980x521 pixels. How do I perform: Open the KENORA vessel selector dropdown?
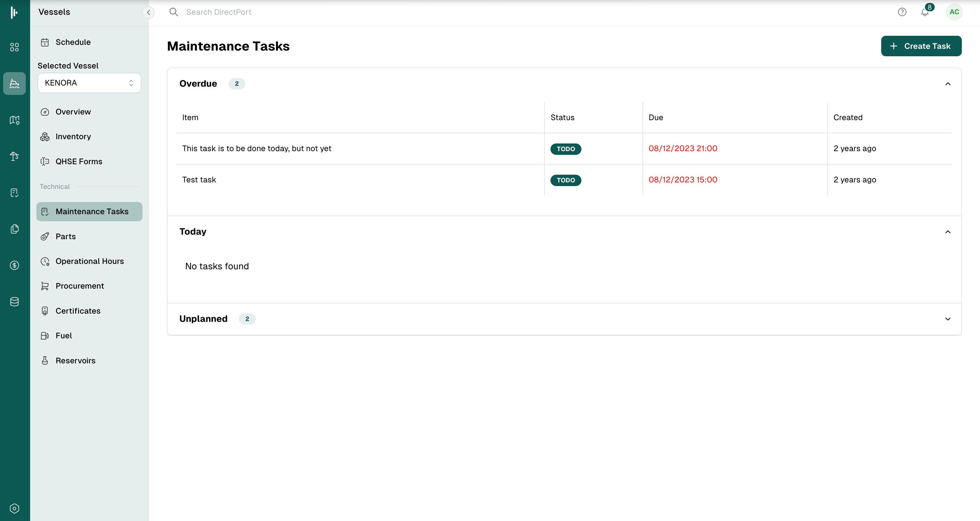click(x=89, y=83)
